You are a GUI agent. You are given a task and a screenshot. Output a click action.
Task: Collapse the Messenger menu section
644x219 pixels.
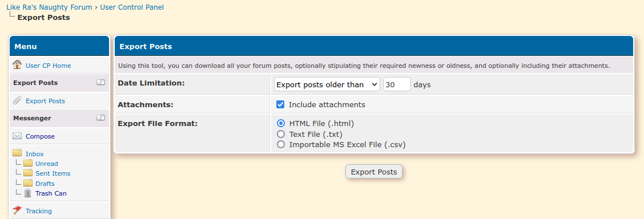tap(100, 117)
